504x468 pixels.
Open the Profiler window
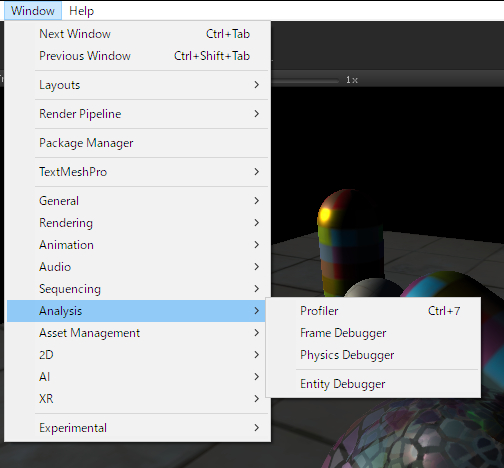373,311
